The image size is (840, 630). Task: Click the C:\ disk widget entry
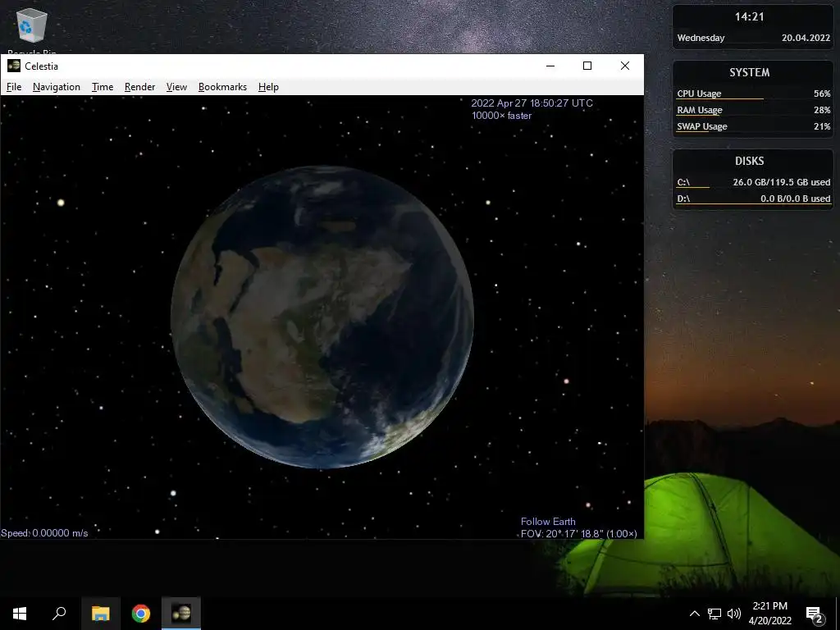click(753, 182)
